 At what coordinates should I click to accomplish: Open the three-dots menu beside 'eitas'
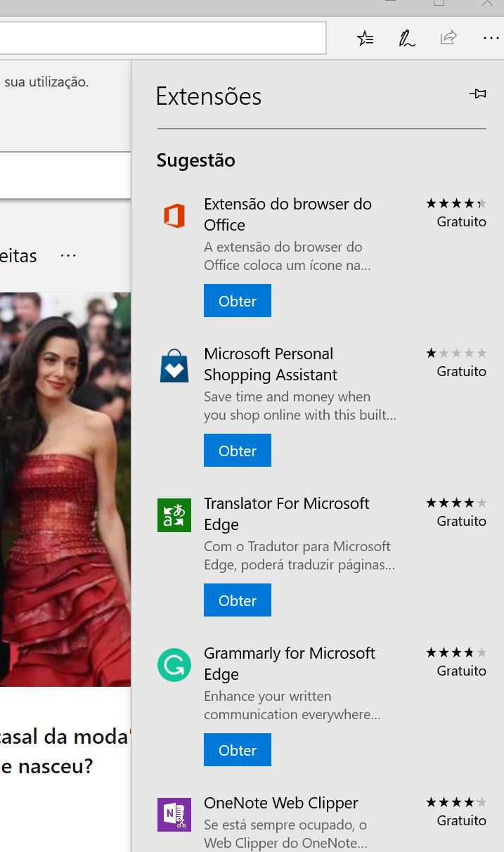point(68,256)
